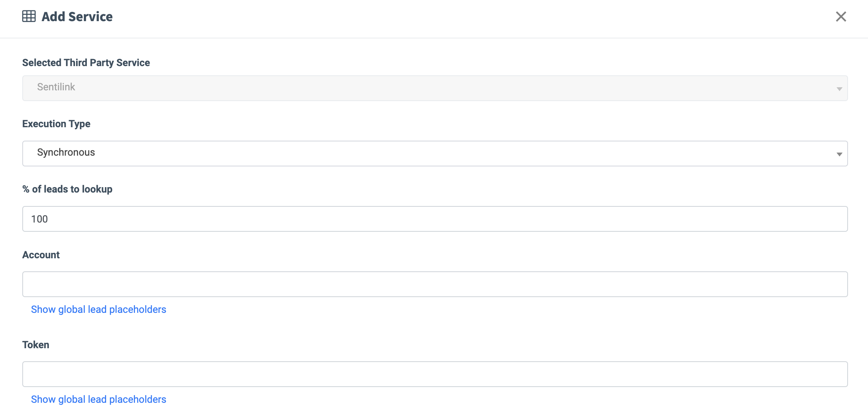The height and width of the screenshot is (412, 868).
Task: Open the Execution Type dropdown showing Synchronous
Action: pyautogui.click(x=434, y=153)
